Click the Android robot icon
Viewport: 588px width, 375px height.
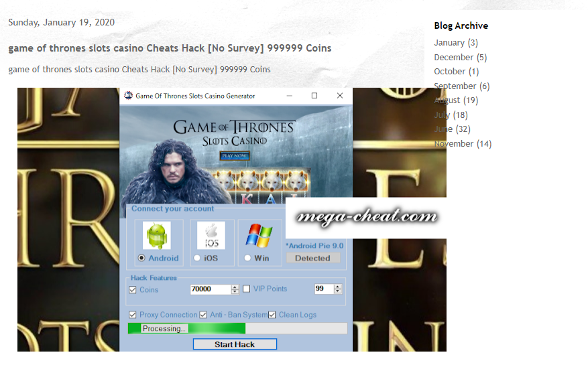[x=157, y=235]
